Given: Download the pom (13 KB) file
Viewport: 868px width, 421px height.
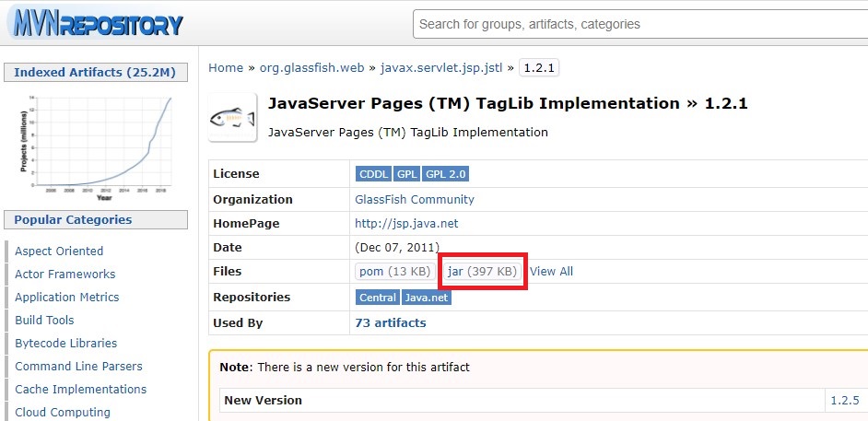Looking at the screenshot, I should tap(395, 272).
